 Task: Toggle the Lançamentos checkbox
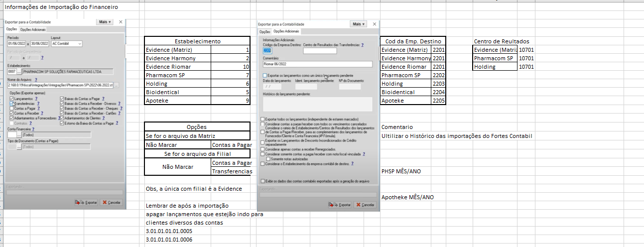click(11, 99)
